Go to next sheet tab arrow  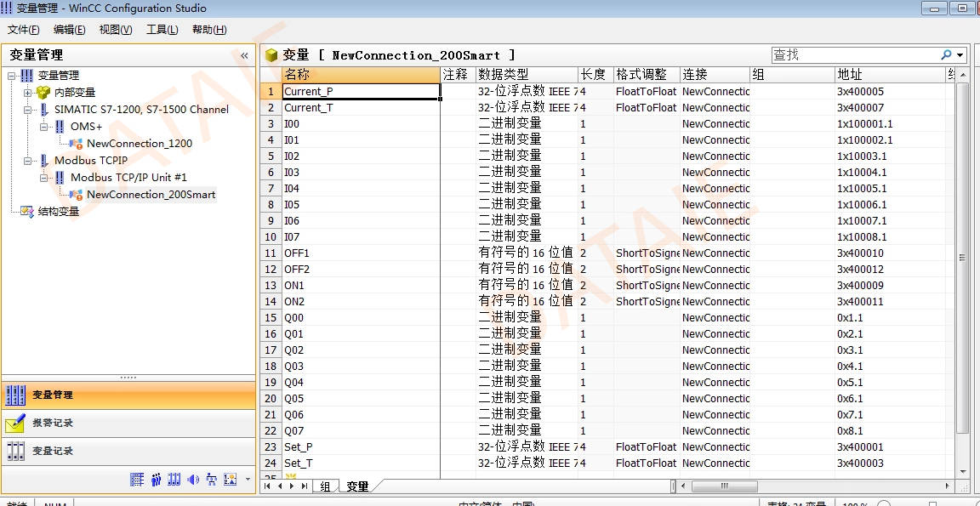point(291,486)
